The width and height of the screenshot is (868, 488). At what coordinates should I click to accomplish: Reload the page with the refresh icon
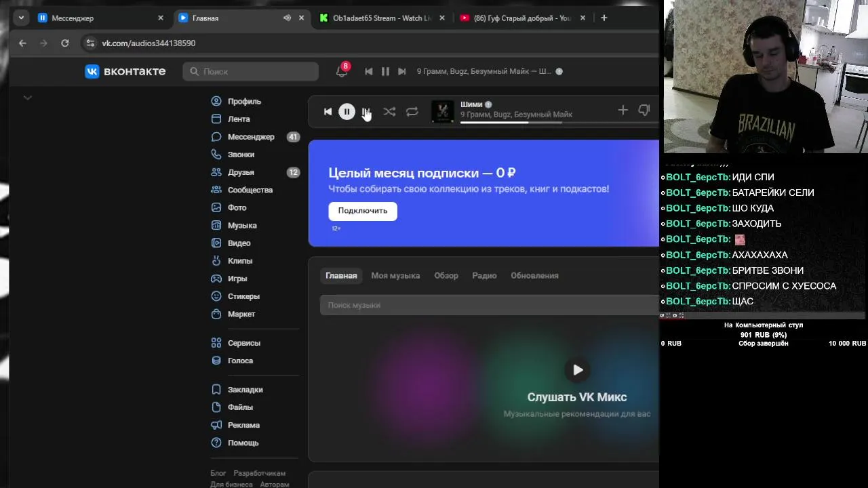coord(65,43)
